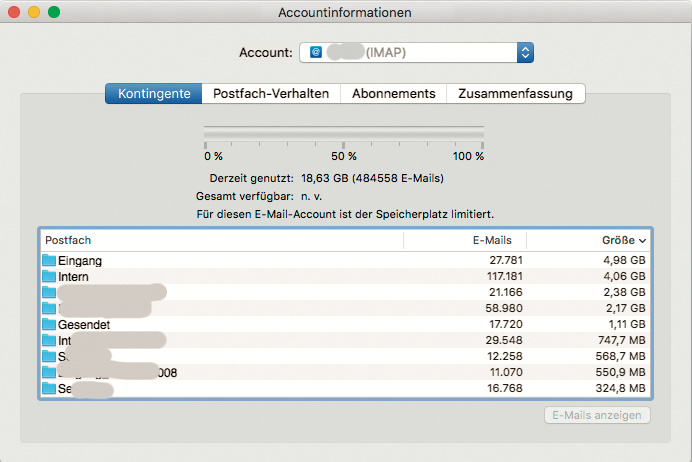Click the folder icon of the 747,7 MB row

(49, 341)
